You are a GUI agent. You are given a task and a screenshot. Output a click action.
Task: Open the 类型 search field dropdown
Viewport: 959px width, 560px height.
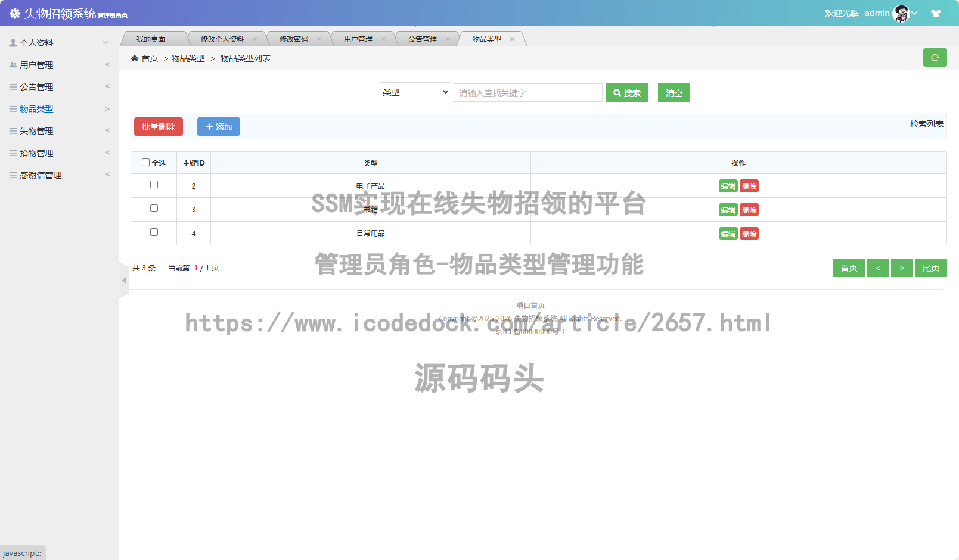[x=415, y=92]
